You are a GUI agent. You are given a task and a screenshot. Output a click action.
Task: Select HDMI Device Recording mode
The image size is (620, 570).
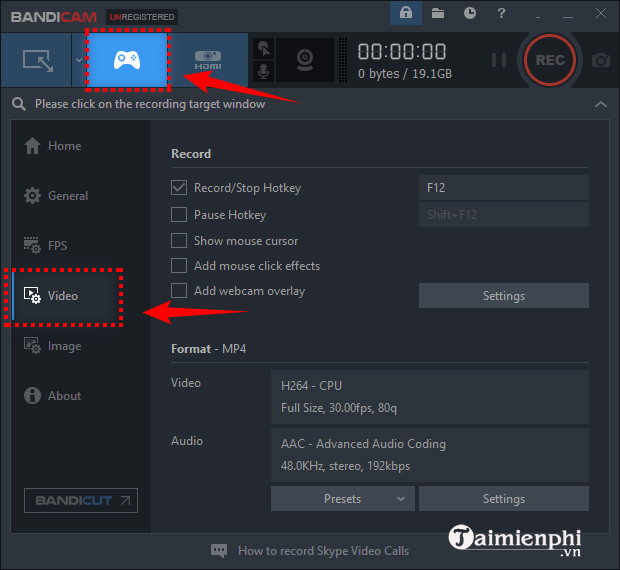coord(208,60)
